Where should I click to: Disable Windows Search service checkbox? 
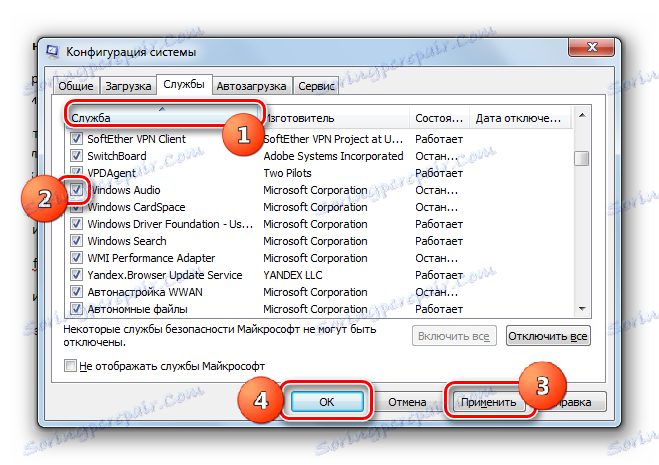76,240
